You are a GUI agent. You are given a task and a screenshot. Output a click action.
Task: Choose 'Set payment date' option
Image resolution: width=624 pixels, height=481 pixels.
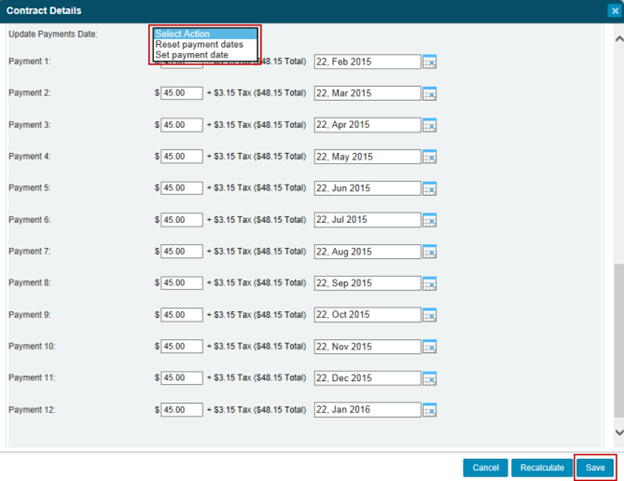click(x=192, y=55)
